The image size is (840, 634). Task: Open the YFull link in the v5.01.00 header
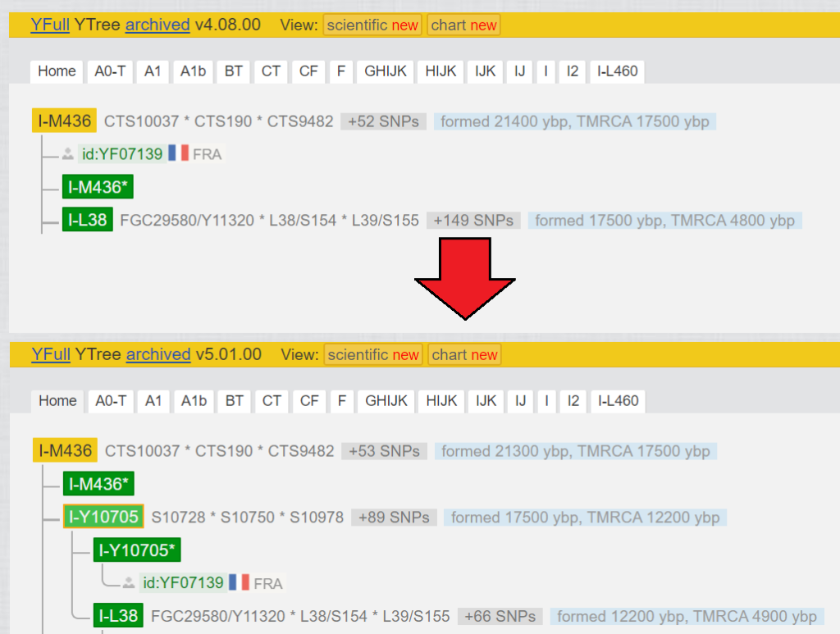click(x=51, y=354)
